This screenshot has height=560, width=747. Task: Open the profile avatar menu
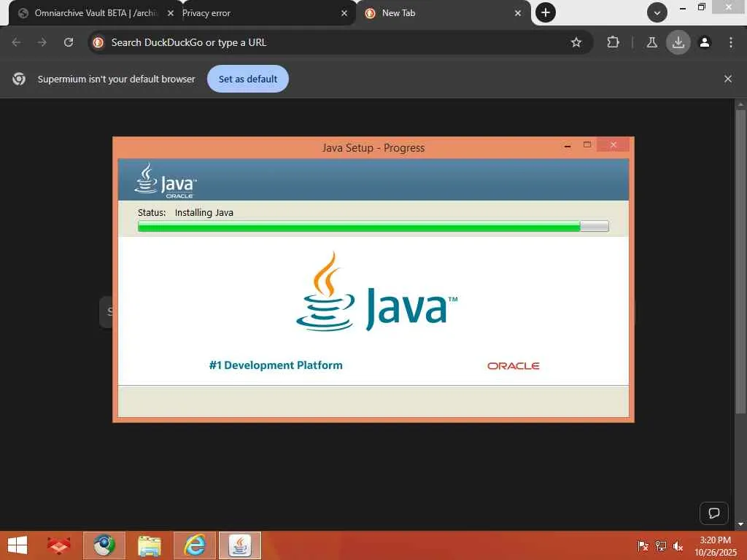(705, 42)
